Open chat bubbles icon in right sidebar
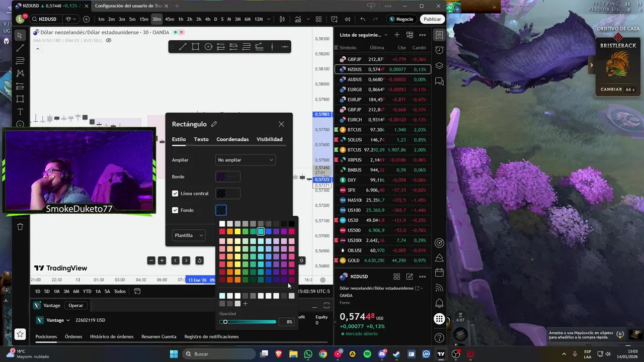Screen dimensions: 644x362 [x=439, y=81]
